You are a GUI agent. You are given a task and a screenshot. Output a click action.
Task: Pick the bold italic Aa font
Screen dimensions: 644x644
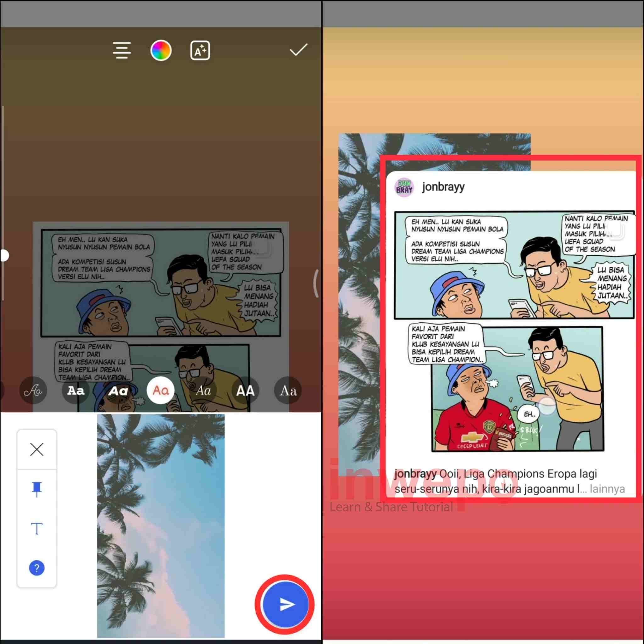click(118, 390)
